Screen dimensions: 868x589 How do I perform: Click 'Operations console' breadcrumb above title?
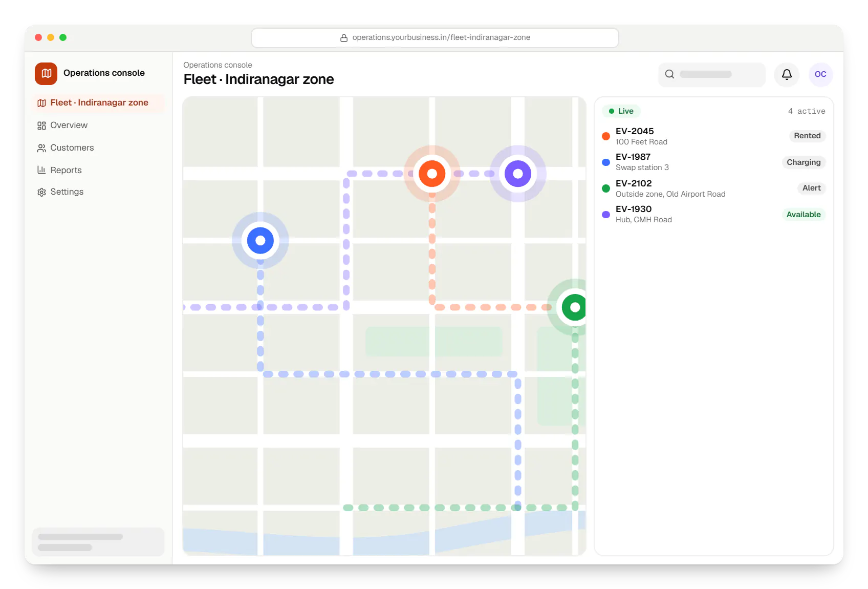(x=218, y=65)
